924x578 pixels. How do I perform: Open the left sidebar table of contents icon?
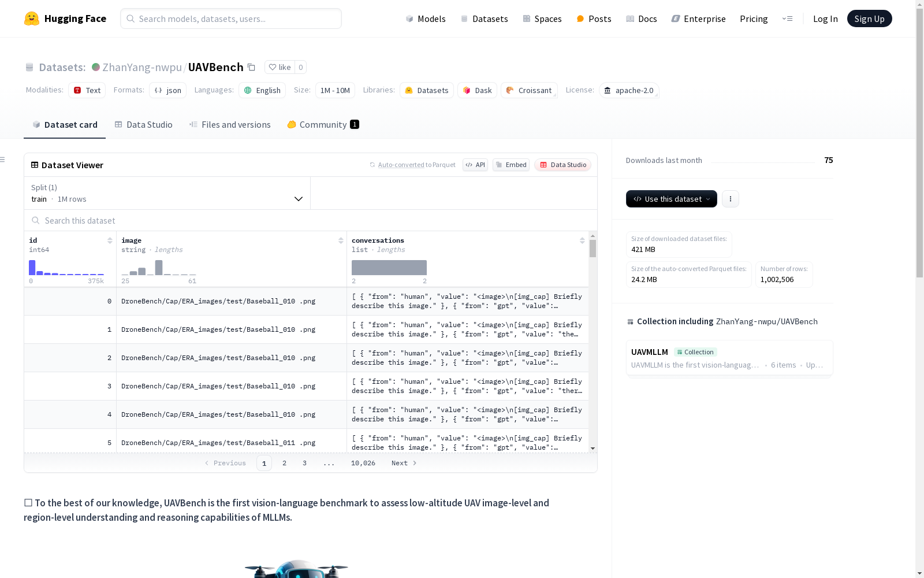[x=3, y=160]
